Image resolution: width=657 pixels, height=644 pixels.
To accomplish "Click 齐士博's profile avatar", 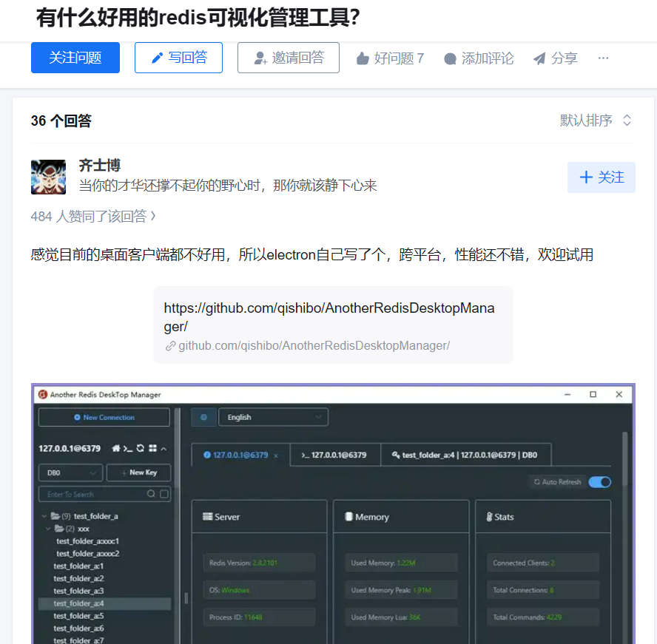I will click(x=48, y=177).
